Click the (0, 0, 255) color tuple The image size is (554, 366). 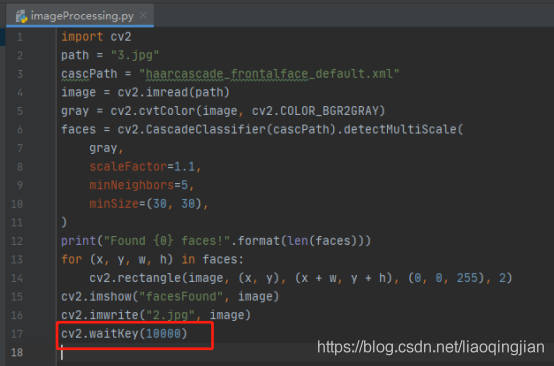[446, 278]
